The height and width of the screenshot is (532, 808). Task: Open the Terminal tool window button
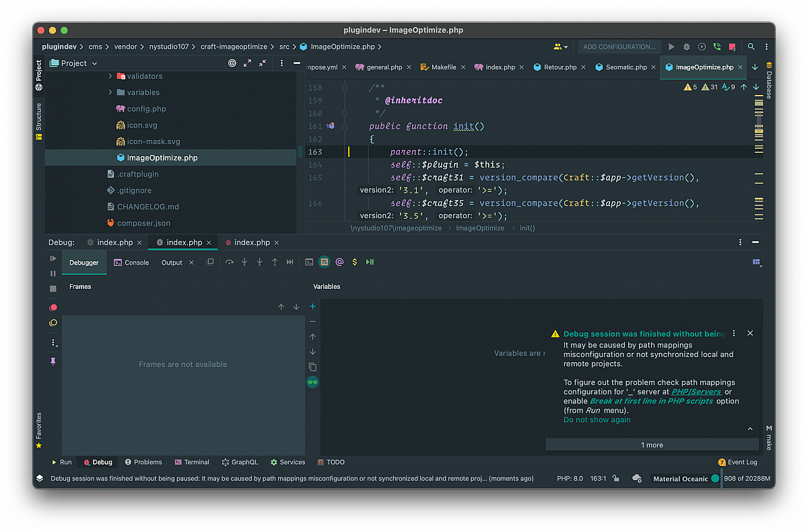click(x=192, y=462)
